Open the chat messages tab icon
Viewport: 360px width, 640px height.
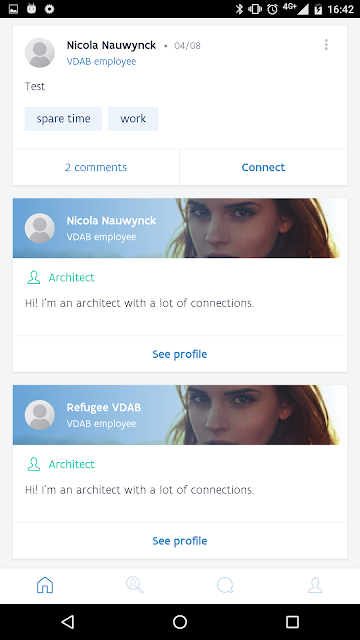pos(225,585)
